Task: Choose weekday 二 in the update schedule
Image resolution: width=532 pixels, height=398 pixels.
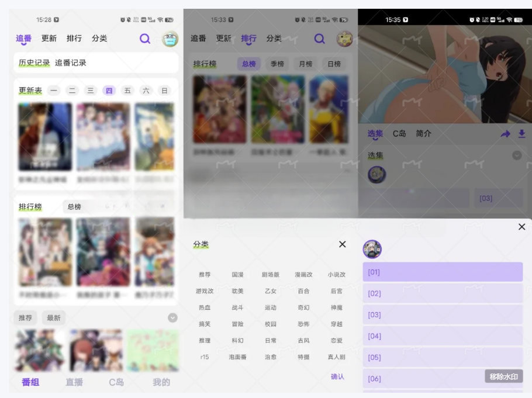Action: pyautogui.click(x=72, y=91)
